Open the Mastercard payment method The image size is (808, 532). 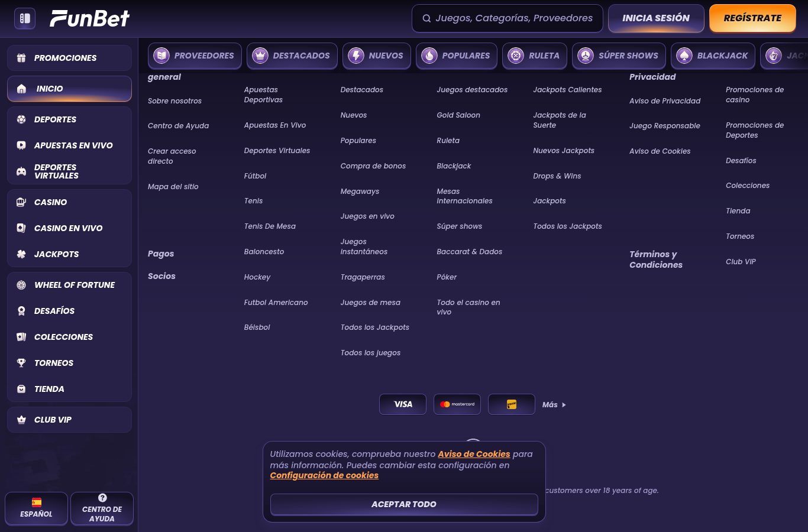coord(457,404)
